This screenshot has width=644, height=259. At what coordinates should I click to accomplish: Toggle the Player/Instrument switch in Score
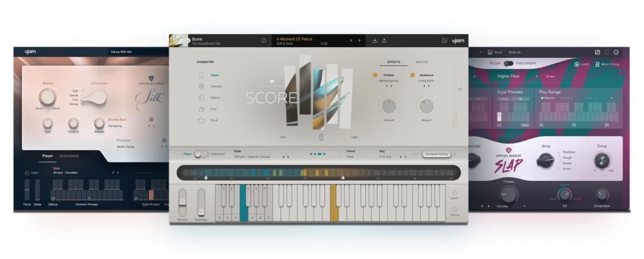click(201, 153)
